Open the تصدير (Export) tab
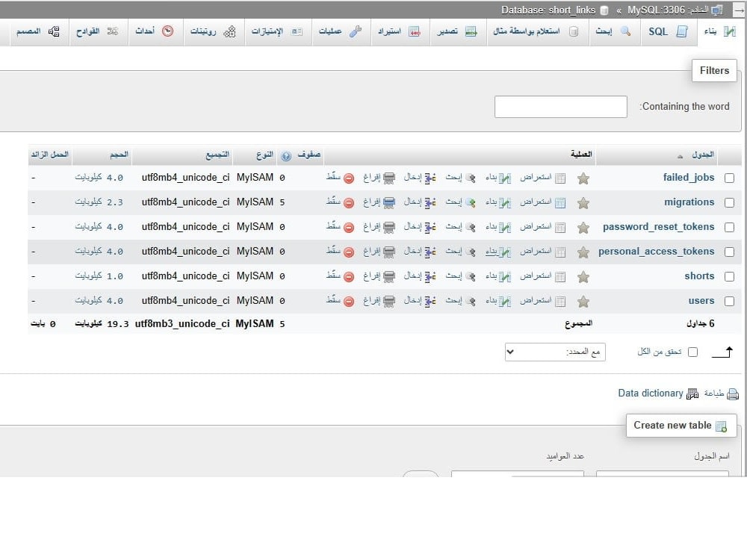This screenshot has width=747, height=560. tap(458, 31)
